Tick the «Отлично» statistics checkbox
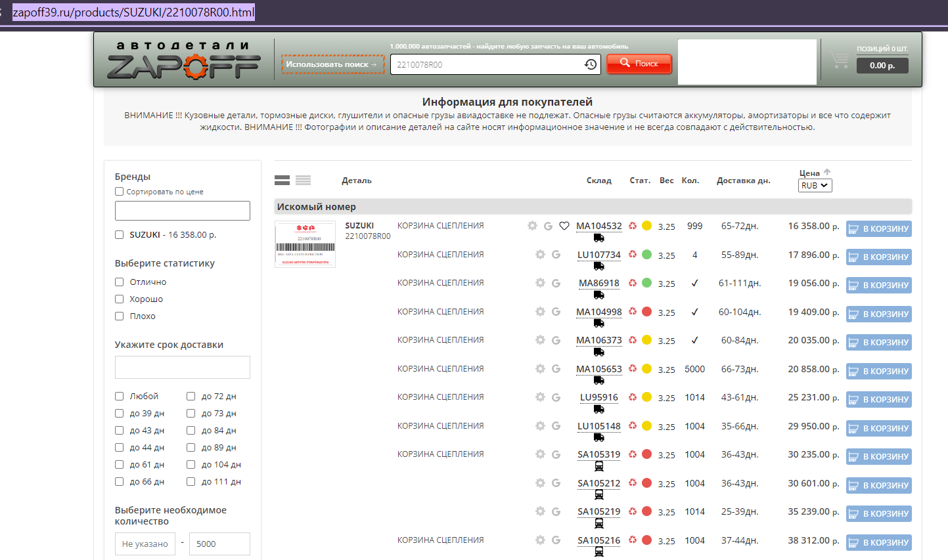This screenshot has height=560, width=948. tap(120, 282)
